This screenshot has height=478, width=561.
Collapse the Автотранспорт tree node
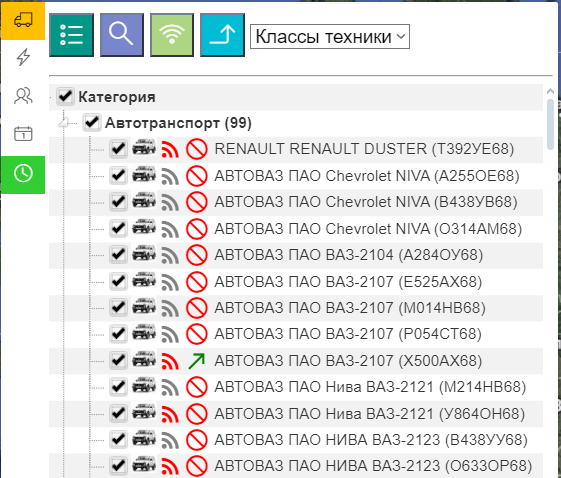(x=64, y=123)
